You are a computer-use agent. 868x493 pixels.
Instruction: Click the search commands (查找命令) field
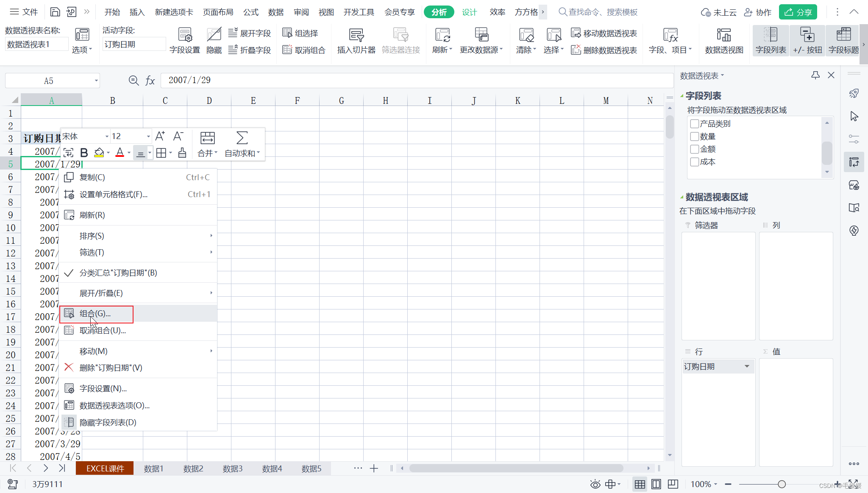point(602,12)
